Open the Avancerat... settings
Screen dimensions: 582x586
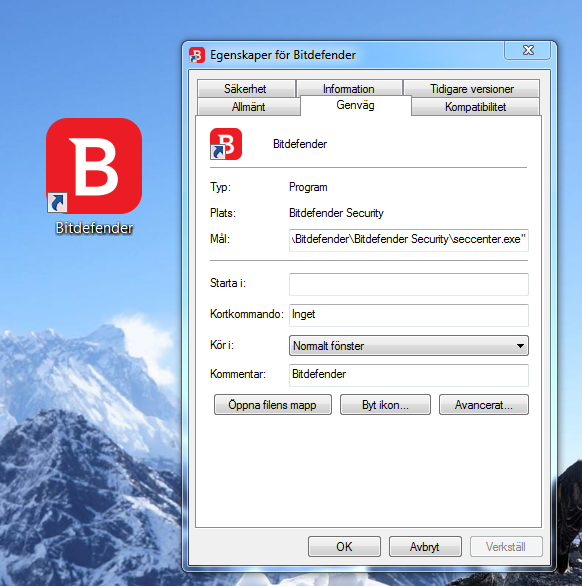(x=484, y=405)
